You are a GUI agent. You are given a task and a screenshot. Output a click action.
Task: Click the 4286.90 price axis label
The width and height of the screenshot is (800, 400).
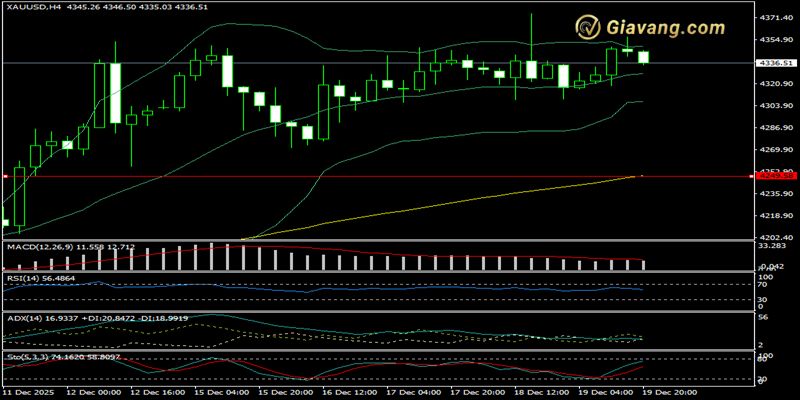(x=776, y=128)
